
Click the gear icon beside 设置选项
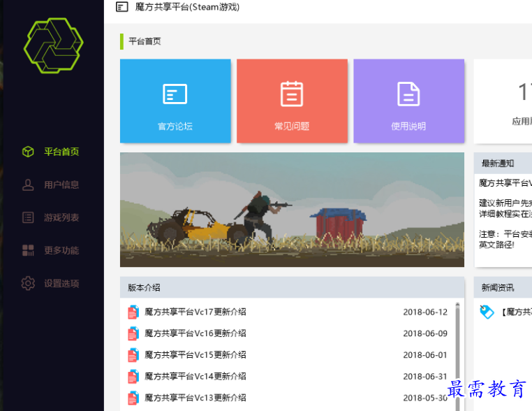28,283
